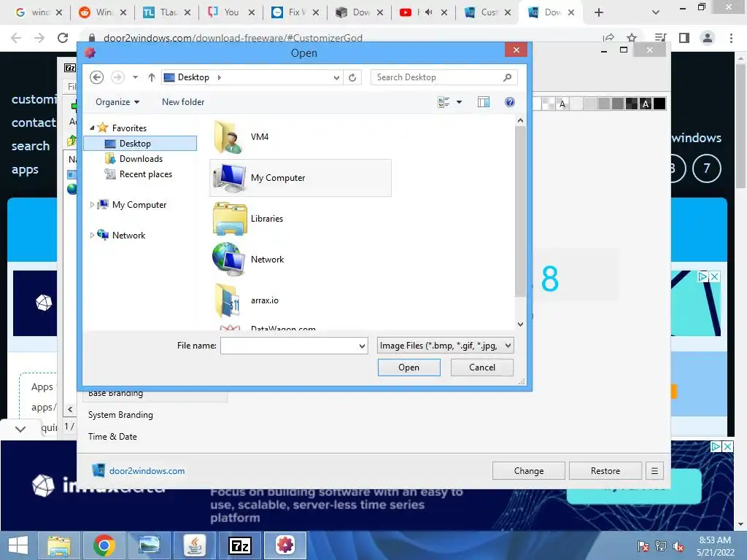Click the volume icon in the system tray
The image size is (747, 560).
click(x=678, y=547)
